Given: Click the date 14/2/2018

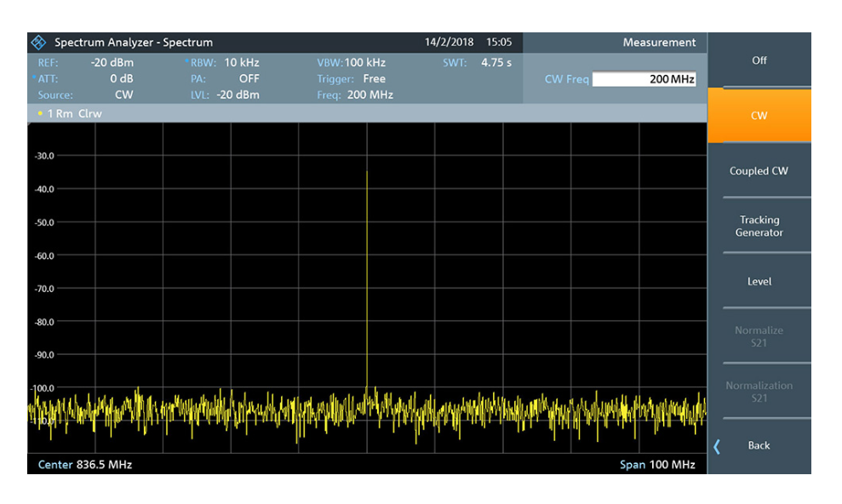Looking at the screenshot, I should [x=449, y=42].
